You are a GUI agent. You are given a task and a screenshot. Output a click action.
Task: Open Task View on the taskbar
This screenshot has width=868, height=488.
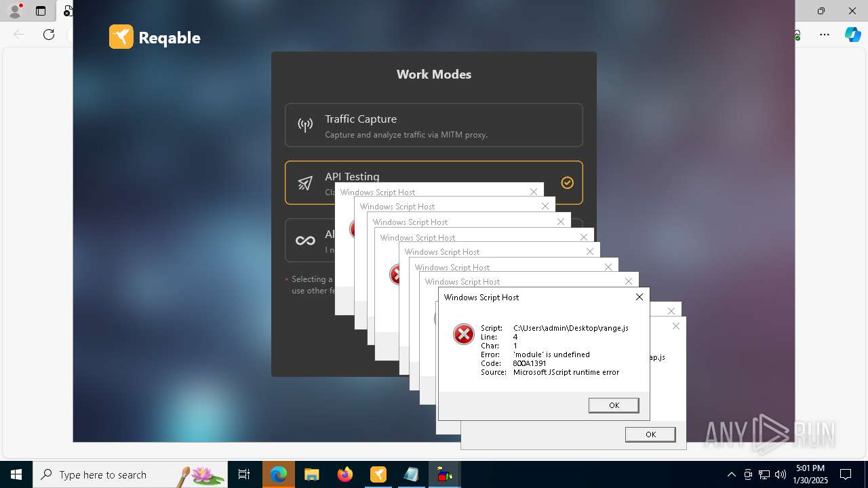[244, 474]
